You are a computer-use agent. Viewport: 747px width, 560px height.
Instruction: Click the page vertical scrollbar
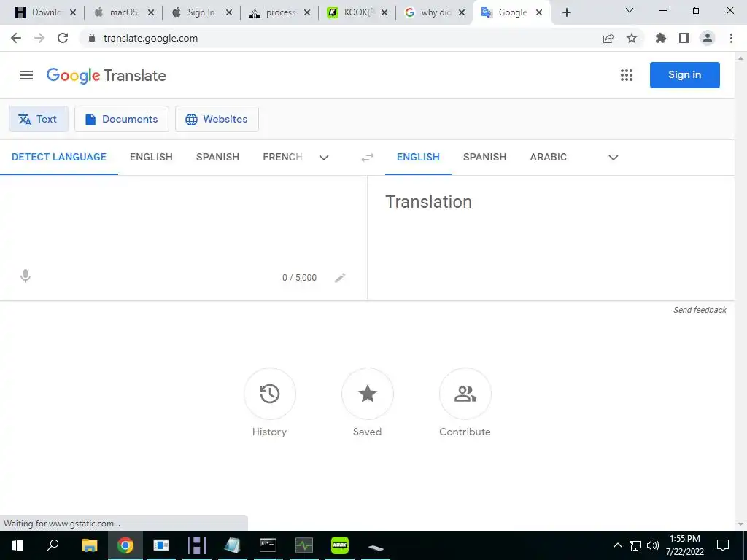(740, 290)
